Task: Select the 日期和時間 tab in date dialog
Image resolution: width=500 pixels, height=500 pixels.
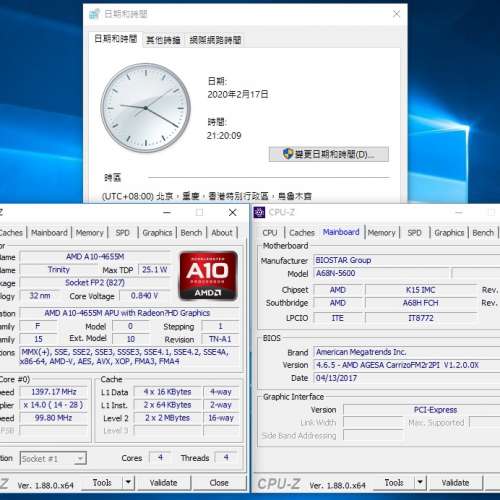Action: click(x=116, y=39)
